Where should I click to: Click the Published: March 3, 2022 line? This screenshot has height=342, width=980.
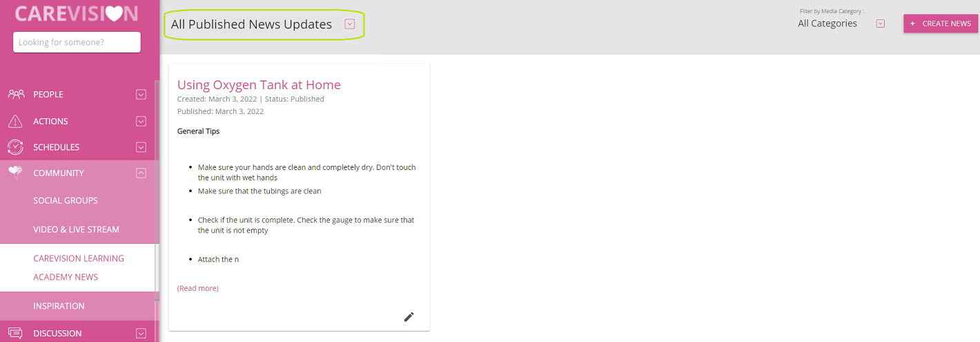click(220, 111)
